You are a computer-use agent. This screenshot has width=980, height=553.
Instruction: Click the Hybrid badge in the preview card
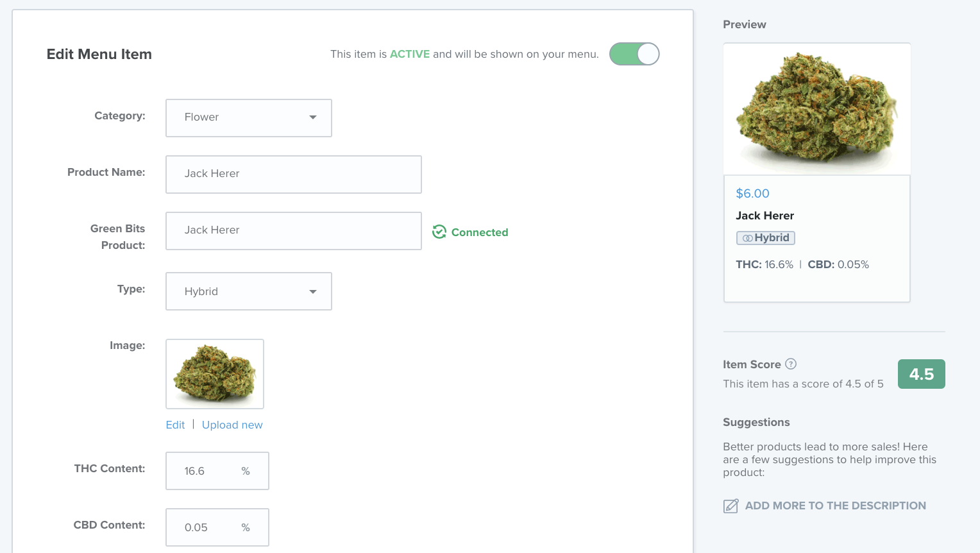coord(766,238)
